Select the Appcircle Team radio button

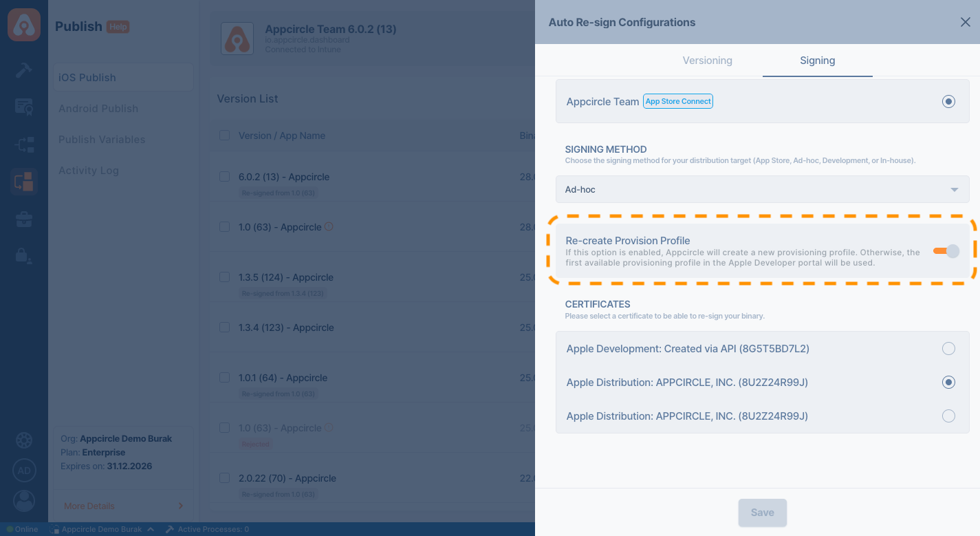point(948,102)
